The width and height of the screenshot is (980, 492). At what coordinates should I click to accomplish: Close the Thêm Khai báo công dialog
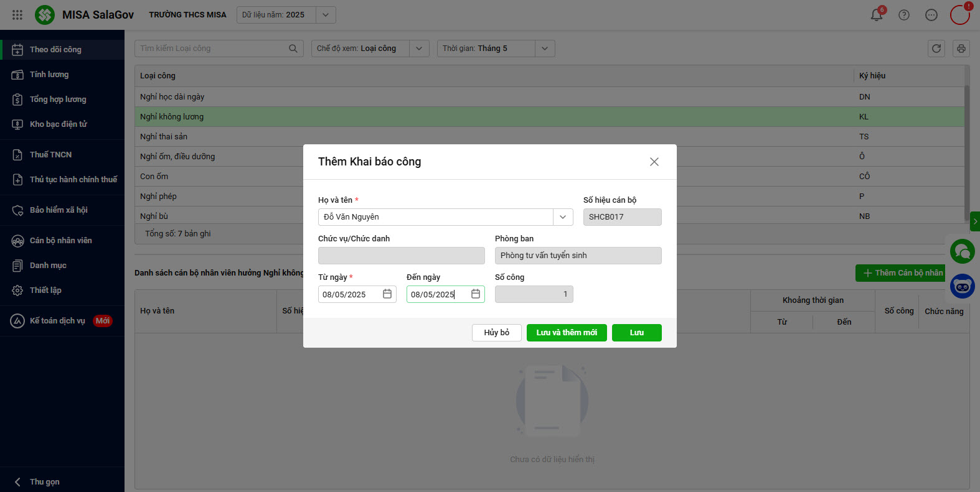(654, 162)
